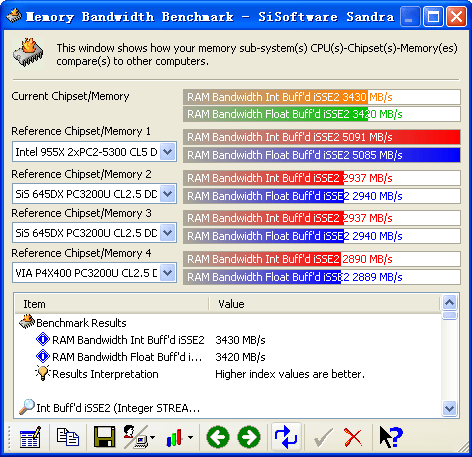Click the blue Float 5085 MB/s bar
Image resolution: width=472 pixels, height=457 pixels.
322,155
